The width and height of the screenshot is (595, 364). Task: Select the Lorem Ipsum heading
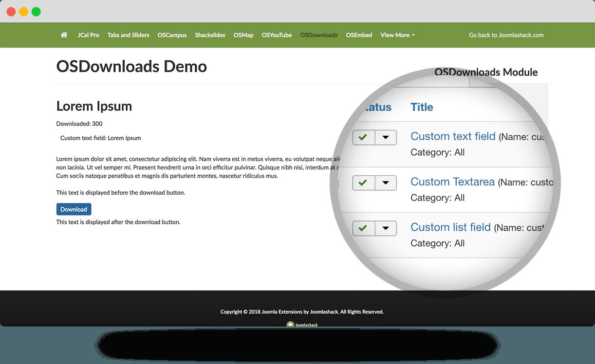[x=94, y=106]
